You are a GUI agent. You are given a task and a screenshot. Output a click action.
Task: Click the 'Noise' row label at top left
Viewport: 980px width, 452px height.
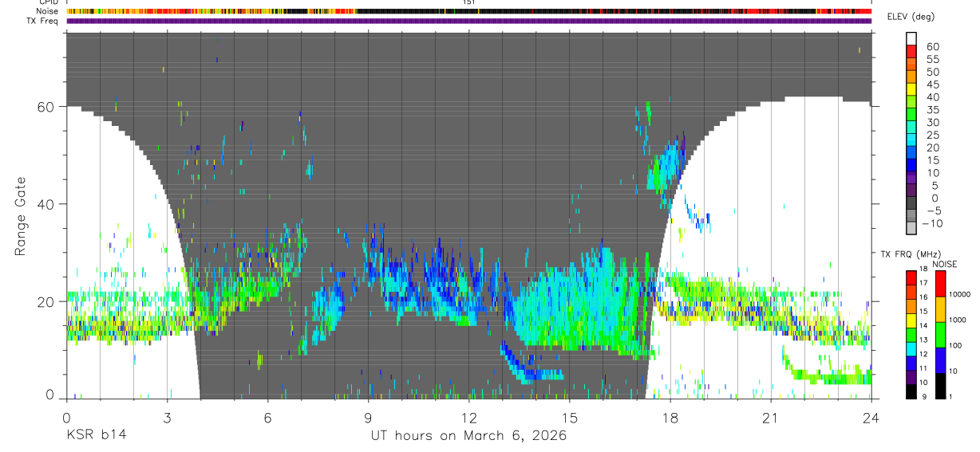coord(46,12)
